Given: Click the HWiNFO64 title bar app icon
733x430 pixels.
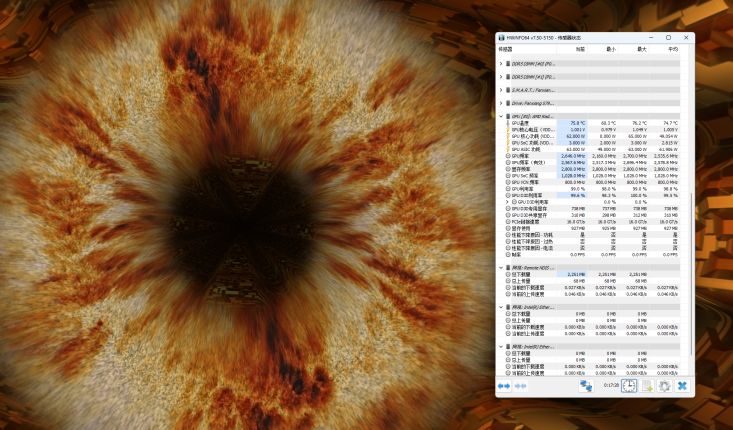Looking at the screenshot, I should 501,37.
